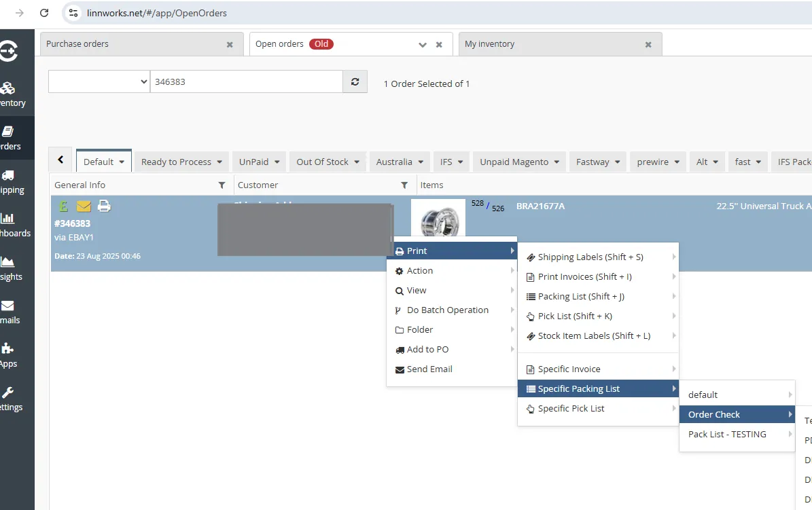This screenshot has height=510, width=812.
Task: Choose Shipping Labels (Shift + S)
Action: [598, 257]
